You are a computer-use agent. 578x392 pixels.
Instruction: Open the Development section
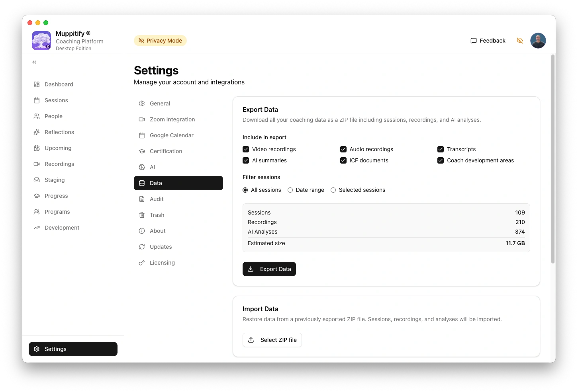[61, 228]
